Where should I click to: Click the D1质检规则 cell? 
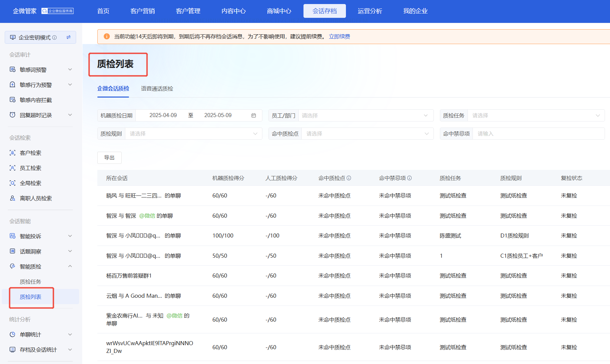[514, 235]
